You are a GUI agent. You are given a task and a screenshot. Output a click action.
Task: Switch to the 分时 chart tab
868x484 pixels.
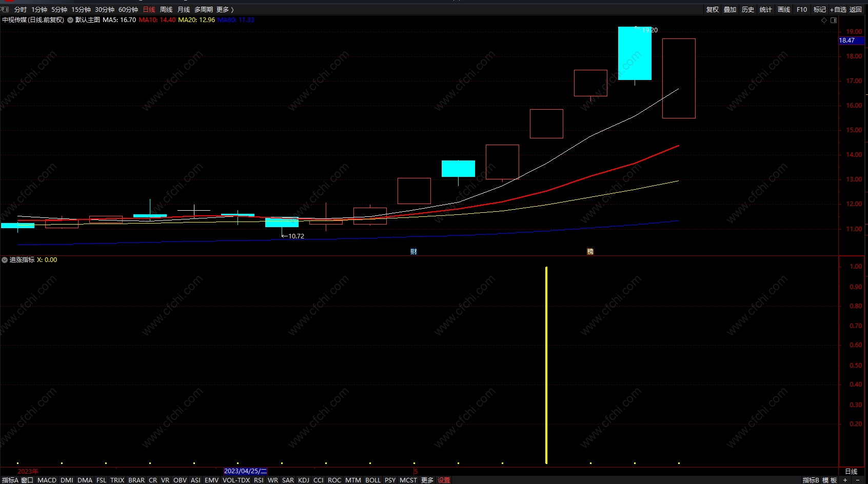(x=21, y=10)
